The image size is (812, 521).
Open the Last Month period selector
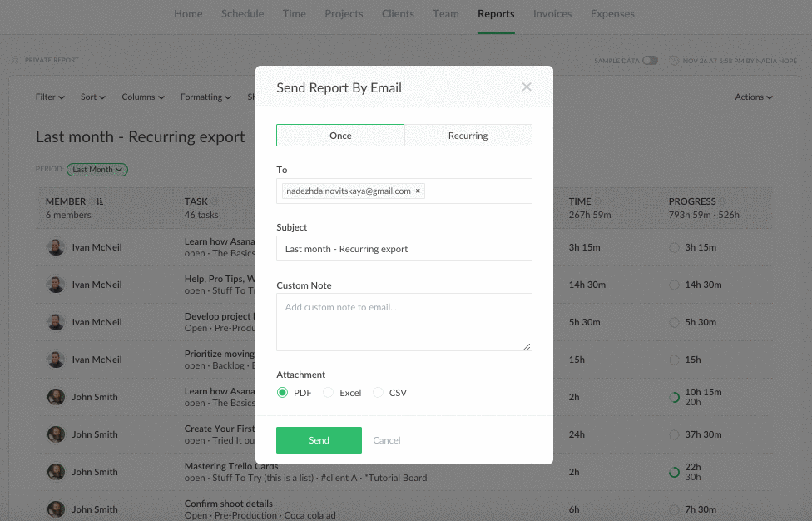tap(97, 170)
